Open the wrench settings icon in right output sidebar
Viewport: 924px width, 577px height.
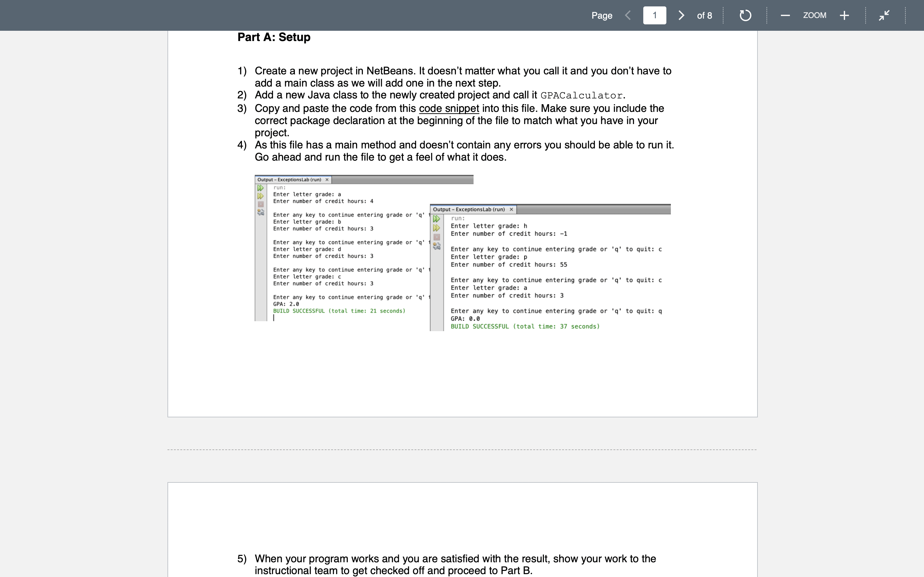[x=437, y=246]
